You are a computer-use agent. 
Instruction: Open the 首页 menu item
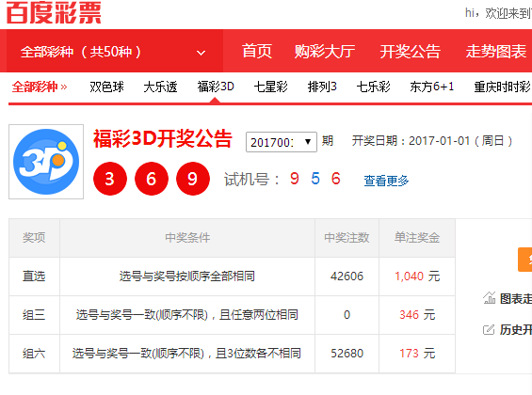tap(257, 52)
